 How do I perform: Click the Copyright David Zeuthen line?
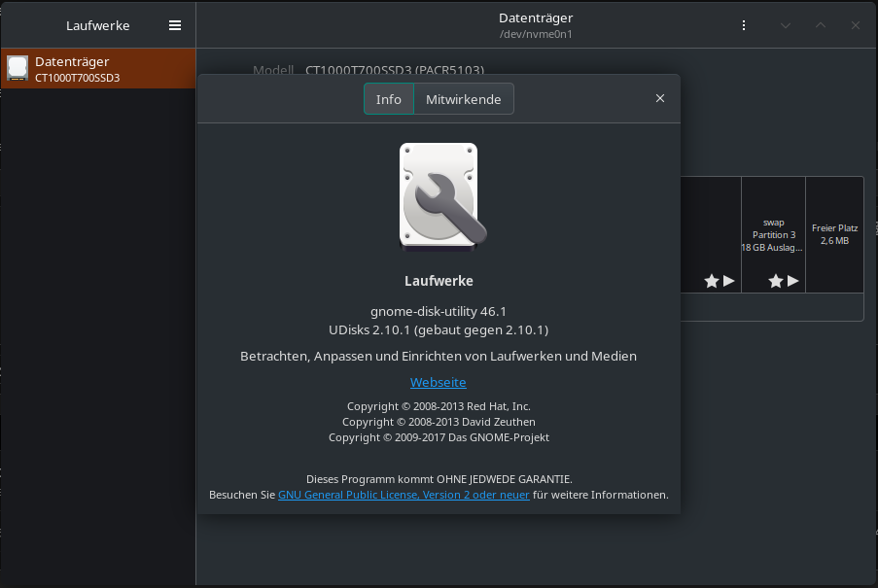click(439, 422)
